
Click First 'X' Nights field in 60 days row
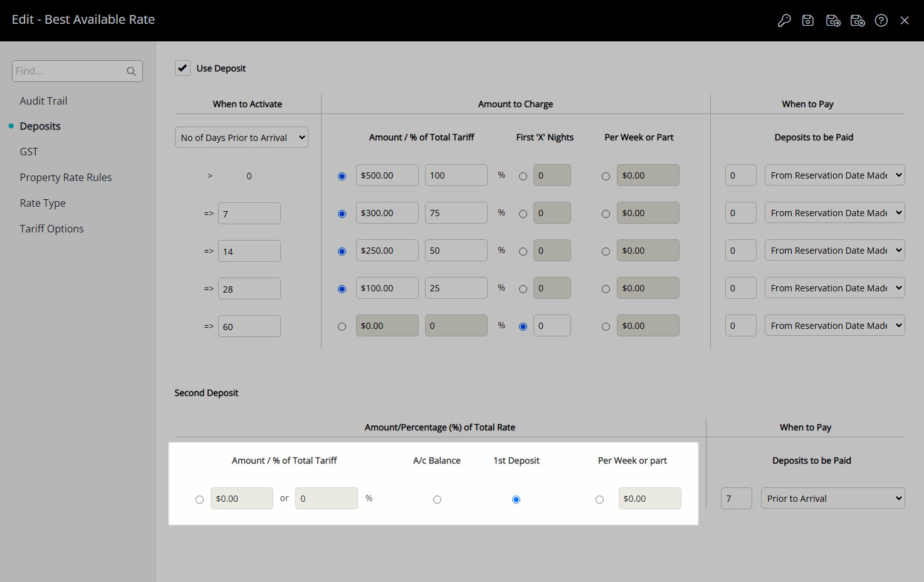point(552,325)
